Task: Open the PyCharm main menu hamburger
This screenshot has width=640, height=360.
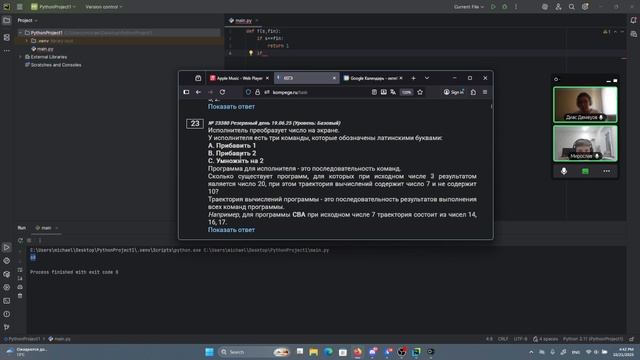Action: point(20,7)
